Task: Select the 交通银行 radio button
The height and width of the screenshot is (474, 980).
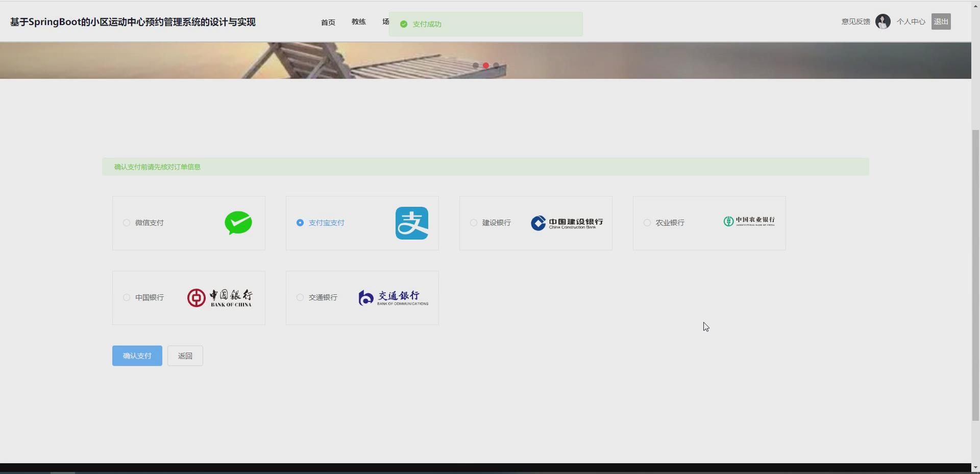Action: pos(300,297)
